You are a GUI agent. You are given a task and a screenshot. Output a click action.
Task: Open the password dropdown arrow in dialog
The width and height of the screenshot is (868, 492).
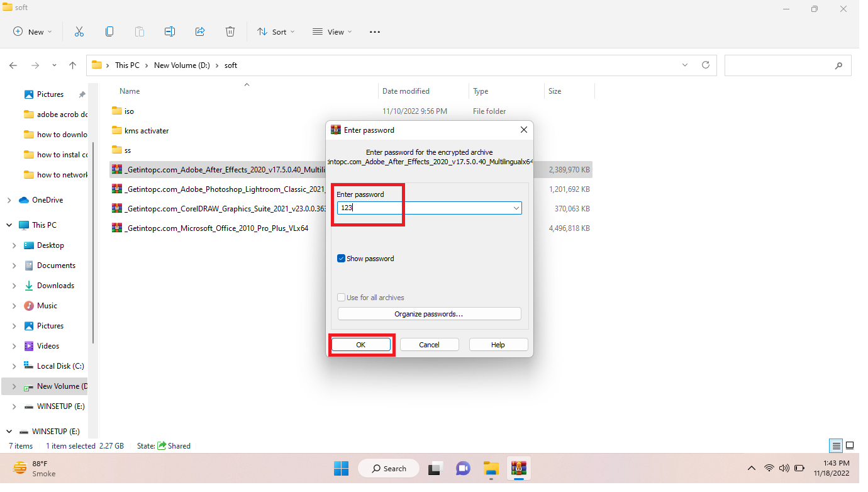click(x=516, y=208)
